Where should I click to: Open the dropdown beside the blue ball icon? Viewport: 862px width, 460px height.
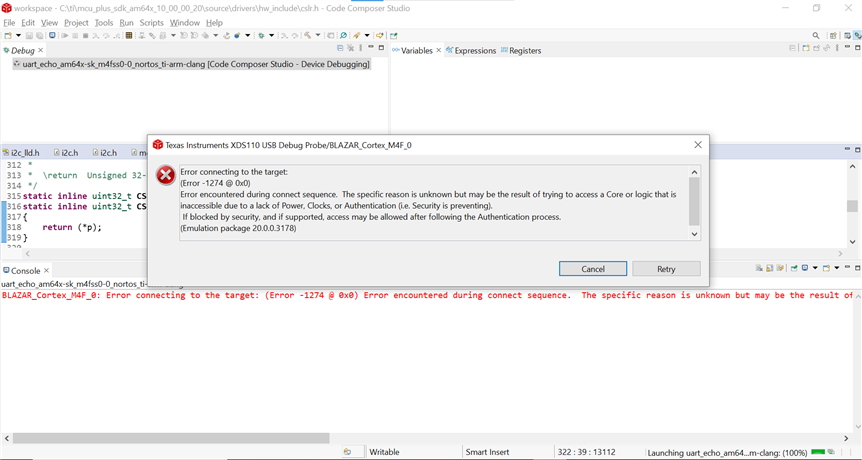tap(247, 35)
